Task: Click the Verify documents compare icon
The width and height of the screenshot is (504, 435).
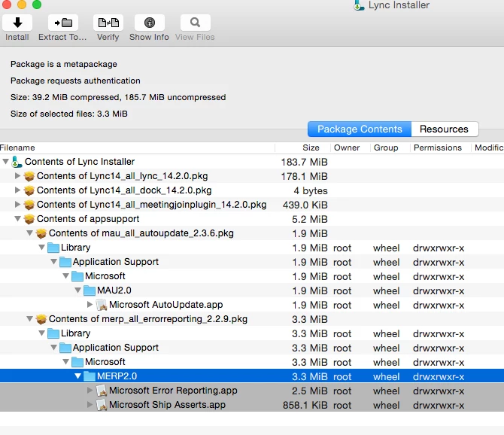Action: click(108, 23)
